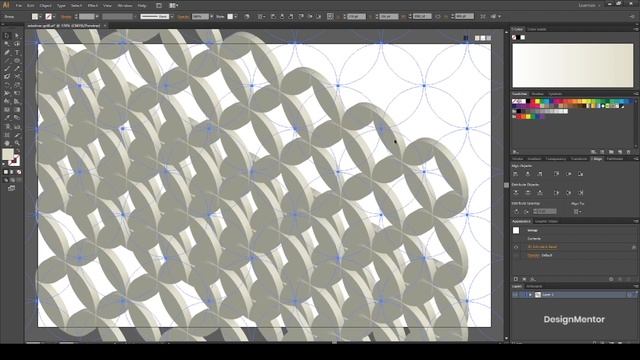Image resolution: width=640 pixels, height=360 pixels.
Task: Pick color from Color panel spectrum bar
Action: pos(573,65)
